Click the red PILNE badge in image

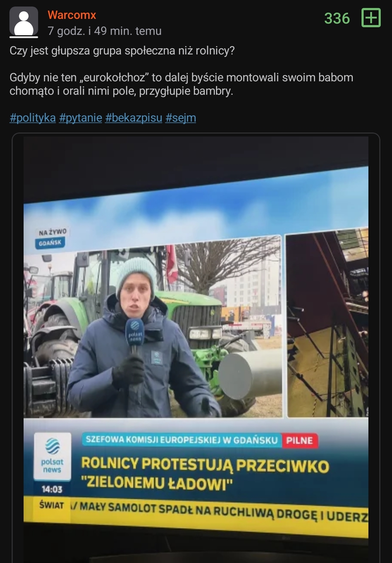(299, 441)
